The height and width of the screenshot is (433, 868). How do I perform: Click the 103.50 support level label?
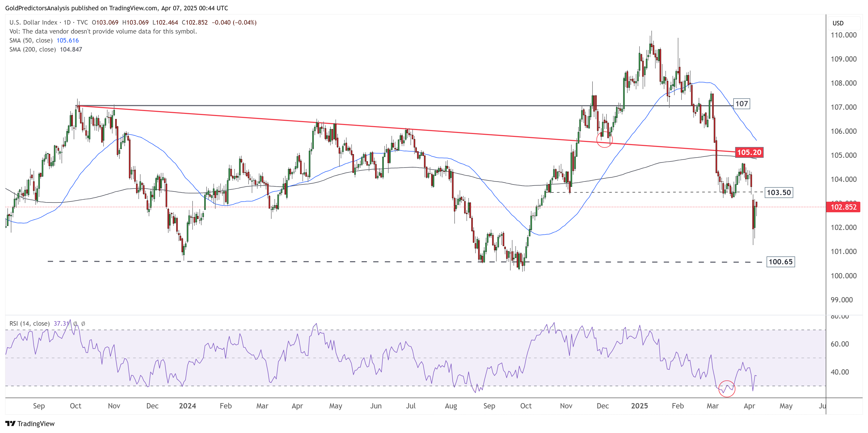[778, 192]
